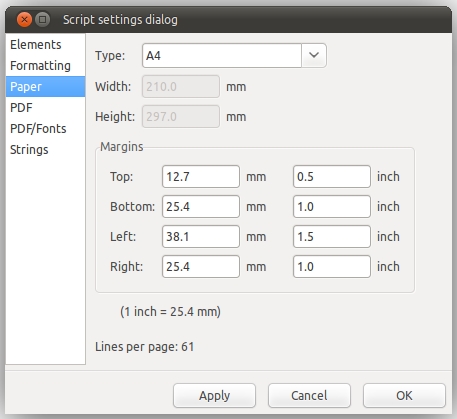Focus the Top margin inch field
The height and width of the screenshot is (419, 457).
tap(332, 176)
